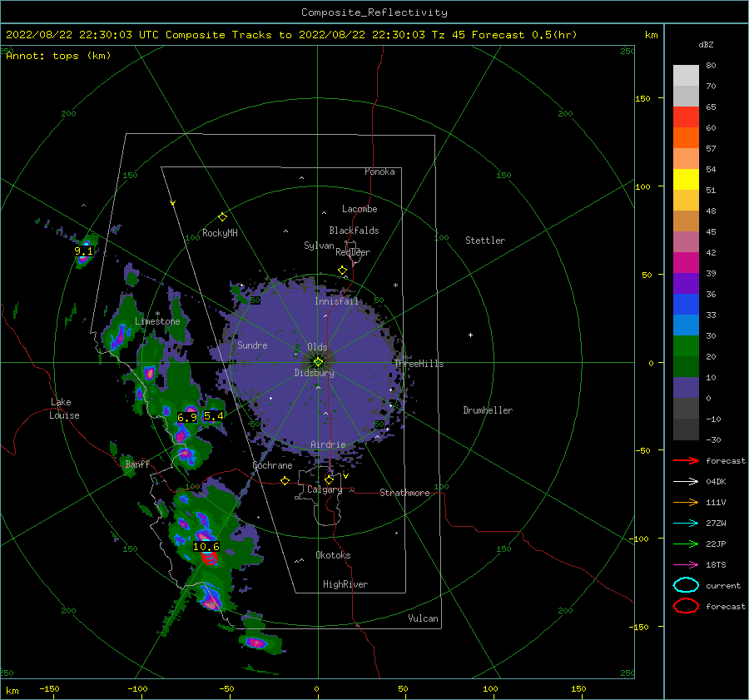Click the cyan 27ZW arrow legend icon
This screenshot has width=749, height=700.
[x=686, y=524]
